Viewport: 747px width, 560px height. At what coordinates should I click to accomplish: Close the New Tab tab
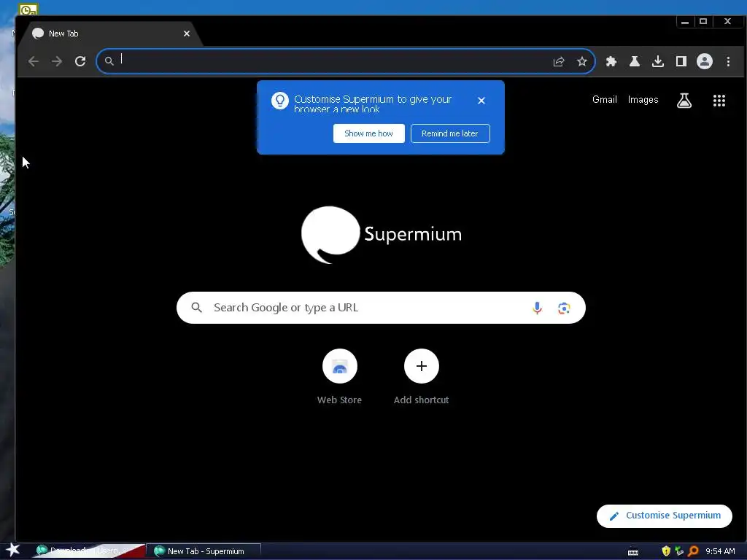point(187,34)
